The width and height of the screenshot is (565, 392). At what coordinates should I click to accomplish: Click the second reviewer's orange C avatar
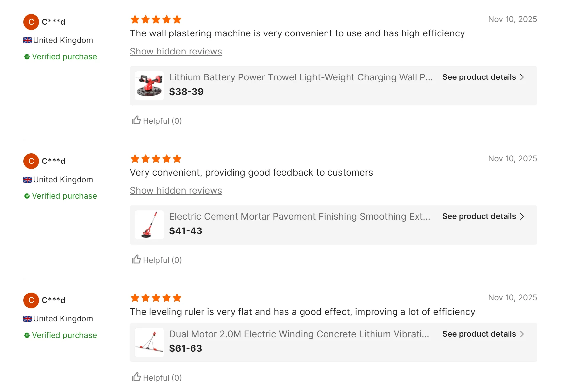pyautogui.click(x=31, y=161)
